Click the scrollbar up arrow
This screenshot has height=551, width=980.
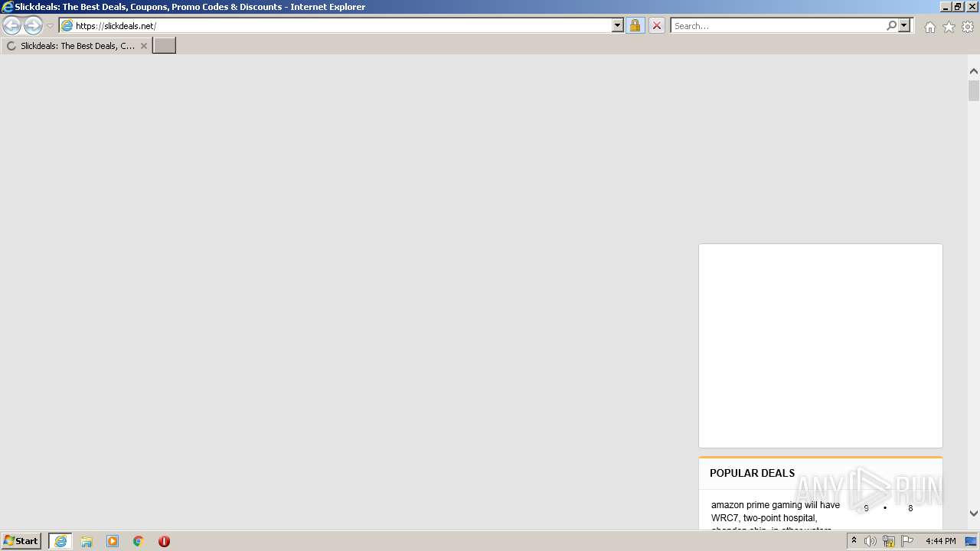pos(974,71)
